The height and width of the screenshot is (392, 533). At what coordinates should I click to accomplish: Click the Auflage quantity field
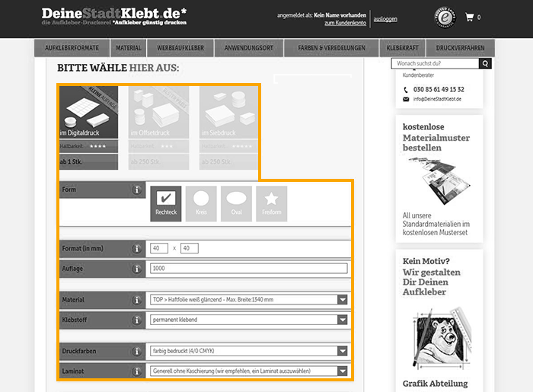point(248,269)
